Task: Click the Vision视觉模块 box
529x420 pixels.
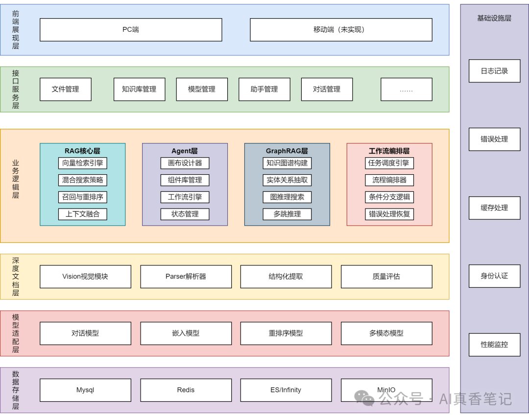Action: pyautogui.click(x=85, y=277)
